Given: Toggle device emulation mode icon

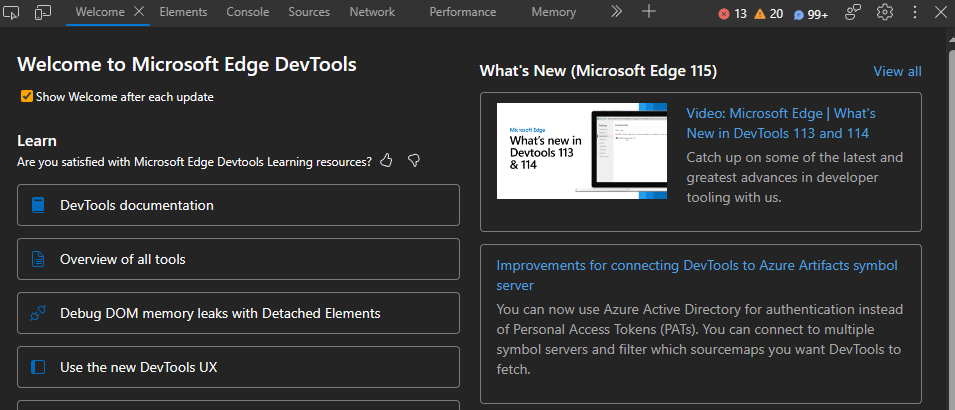Looking at the screenshot, I should click(x=43, y=13).
